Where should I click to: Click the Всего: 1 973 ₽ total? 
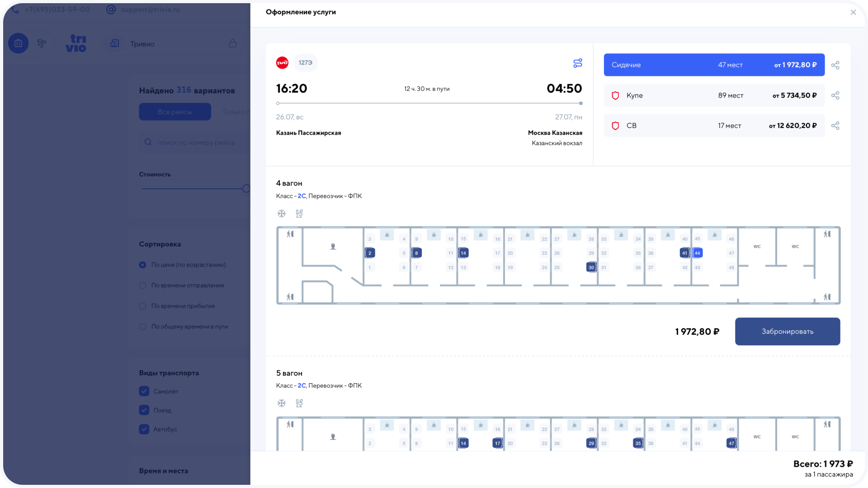[823, 464]
